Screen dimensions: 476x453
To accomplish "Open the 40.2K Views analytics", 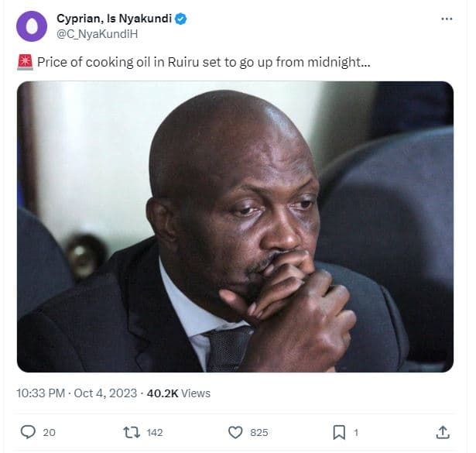I will [x=180, y=393].
